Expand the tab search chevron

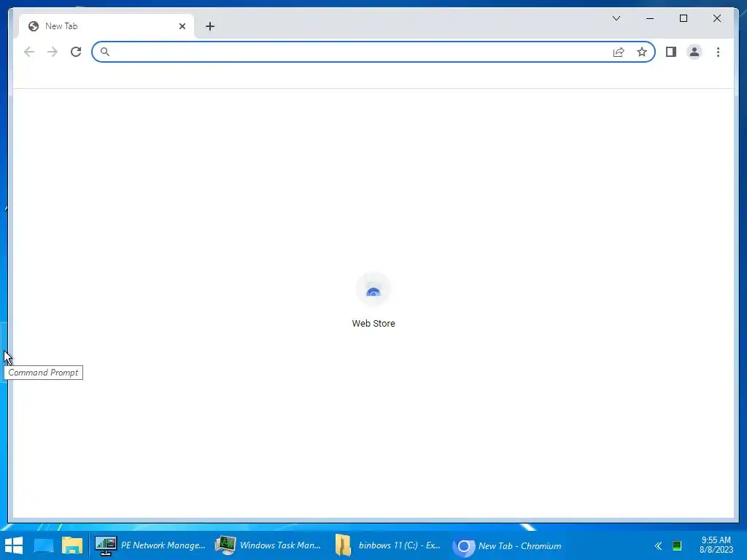616,18
